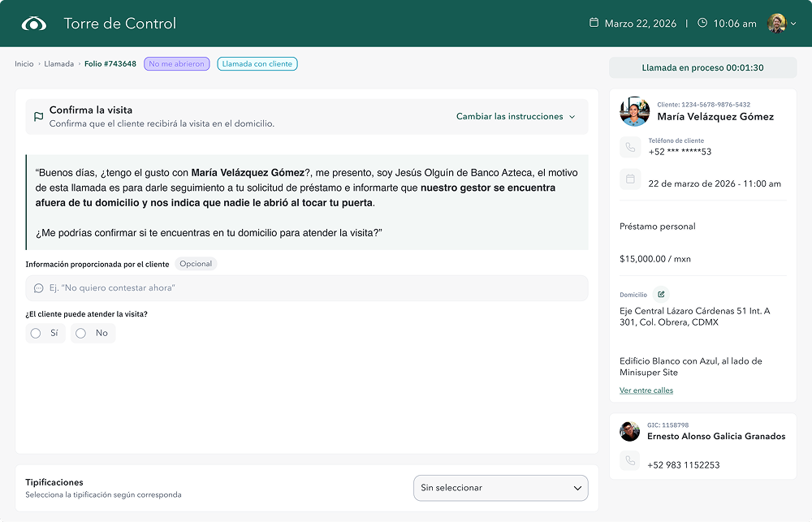Click the date text Marzo 22, 2026
The image size is (812, 522).
pyautogui.click(x=641, y=24)
